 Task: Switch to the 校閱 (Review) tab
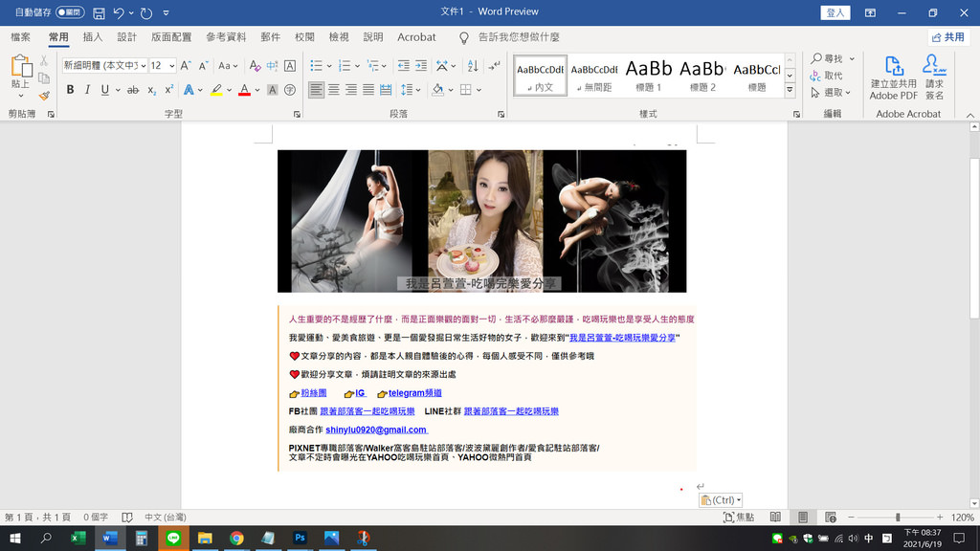pos(304,37)
